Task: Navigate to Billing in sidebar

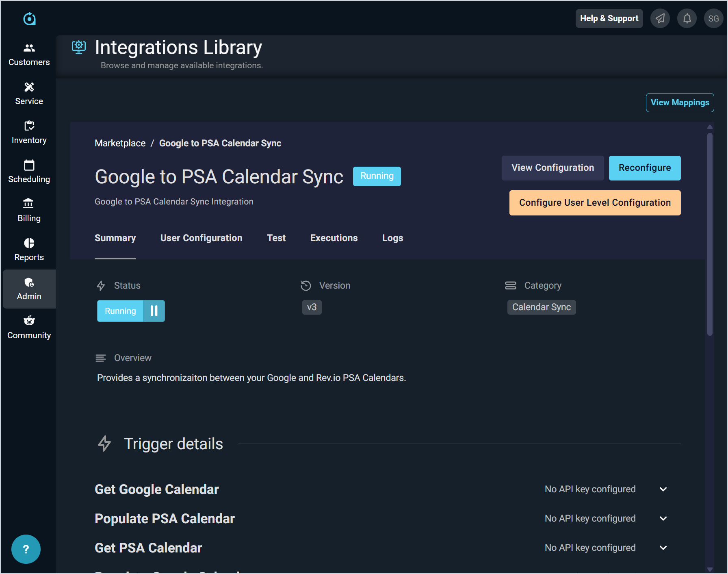Action: click(29, 211)
